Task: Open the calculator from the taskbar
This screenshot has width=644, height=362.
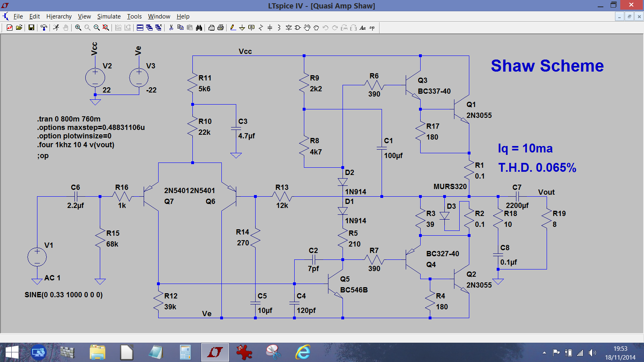Action: [185, 353]
